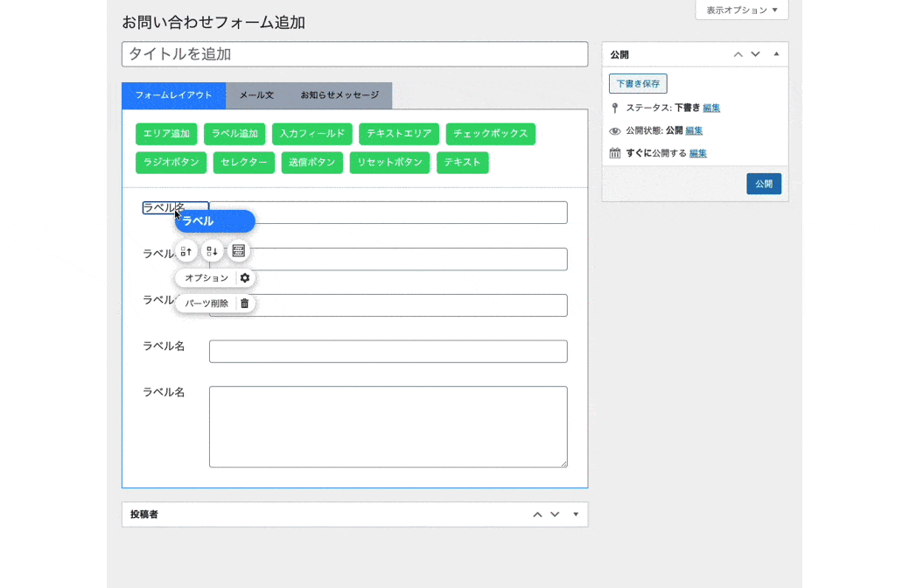Switch to the メール文 tab
The image size is (910, 588).
coord(256,95)
